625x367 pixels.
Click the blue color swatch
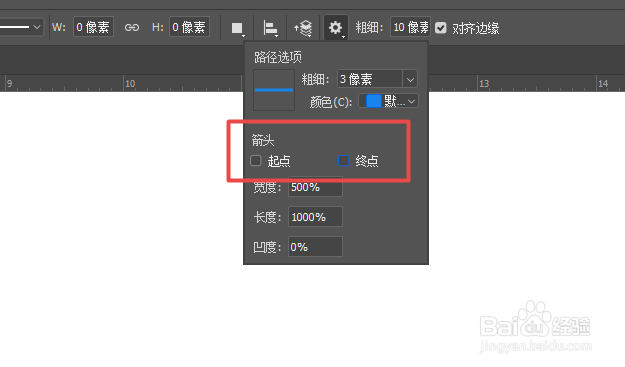coord(373,101)
